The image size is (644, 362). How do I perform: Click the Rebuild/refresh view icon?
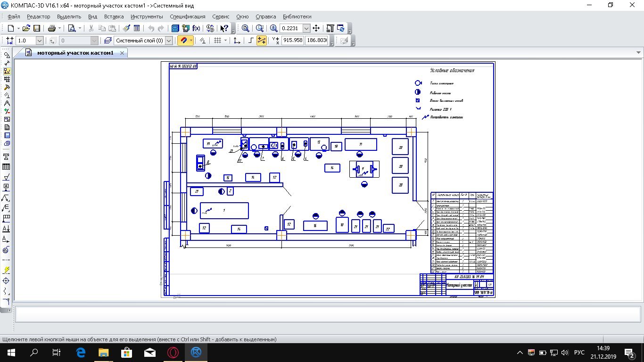[340, 28]
